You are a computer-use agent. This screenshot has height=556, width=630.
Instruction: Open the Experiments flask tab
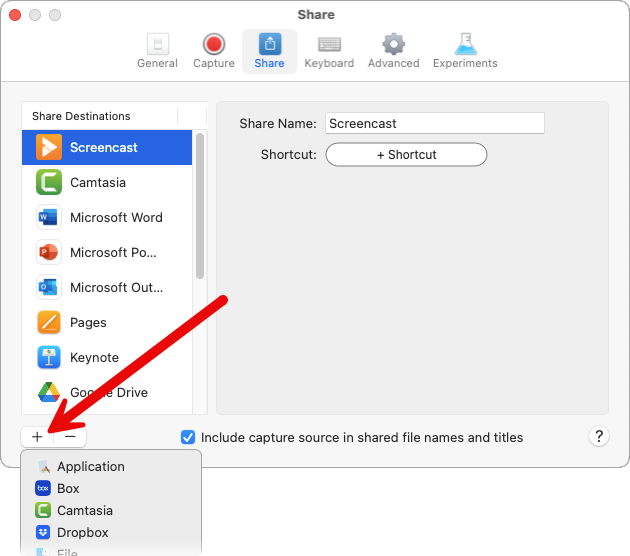point(465,51)
